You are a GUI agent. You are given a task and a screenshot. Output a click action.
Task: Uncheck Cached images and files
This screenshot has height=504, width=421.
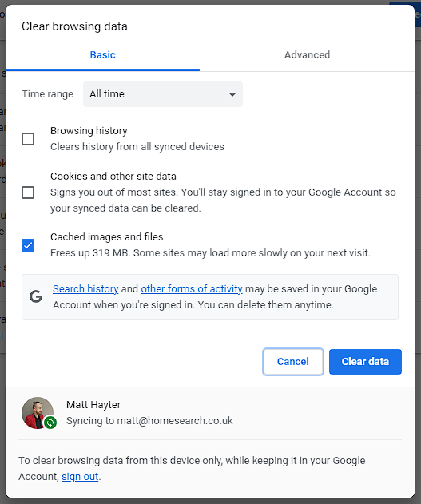(28, 245)
